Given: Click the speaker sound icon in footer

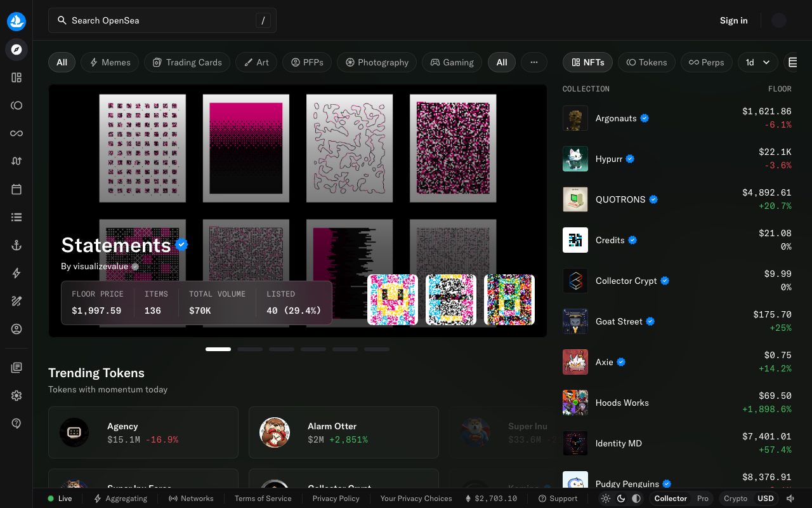Looking at the screenshot, I should coord(790,498).
